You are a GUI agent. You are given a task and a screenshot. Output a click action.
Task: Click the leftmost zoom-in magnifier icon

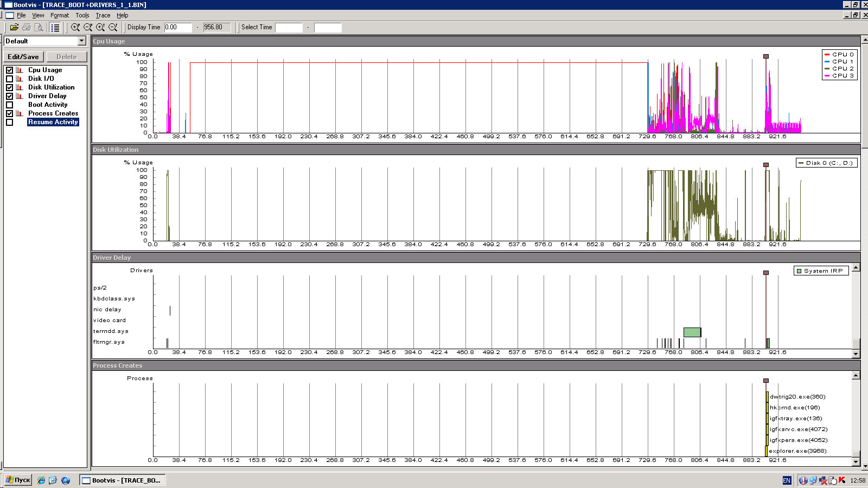tap(75, 27)
